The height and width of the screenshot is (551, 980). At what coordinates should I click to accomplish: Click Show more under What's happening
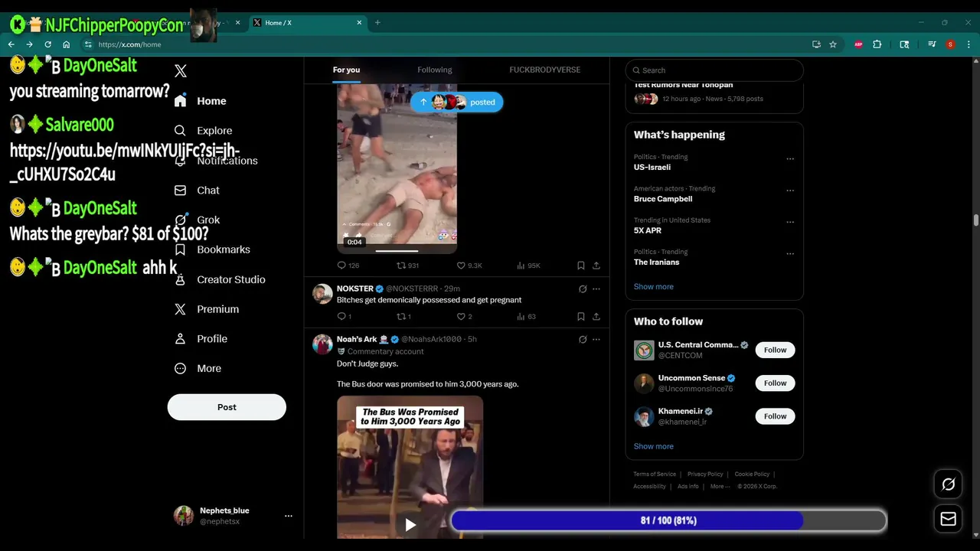click(x=654, y=287)
